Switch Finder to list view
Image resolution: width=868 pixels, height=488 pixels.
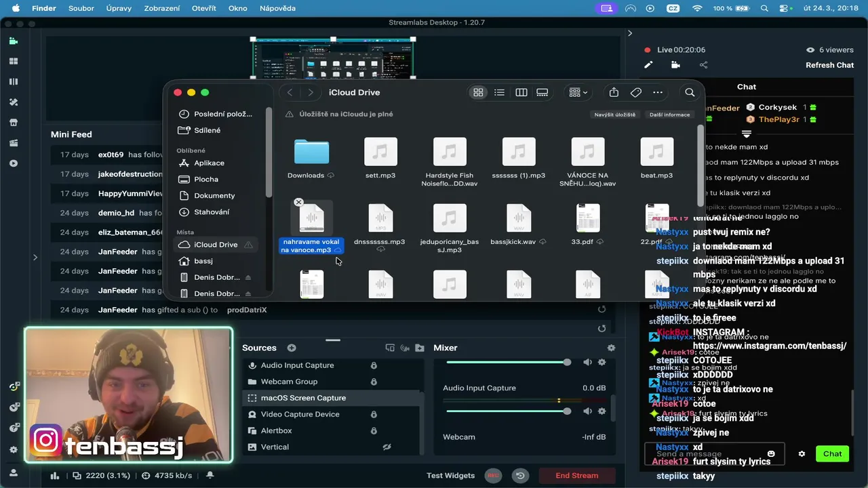click(500, 92)
